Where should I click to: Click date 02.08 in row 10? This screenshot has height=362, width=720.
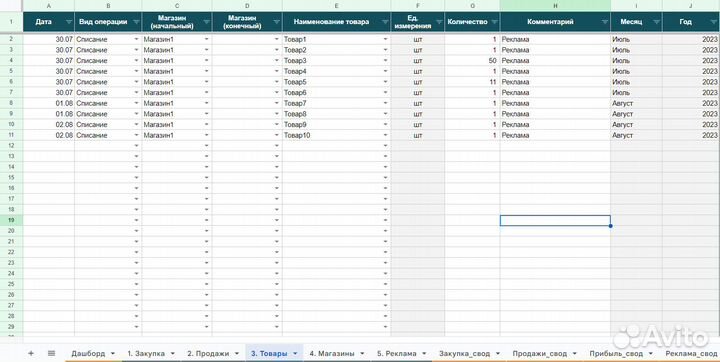[49, 124]
